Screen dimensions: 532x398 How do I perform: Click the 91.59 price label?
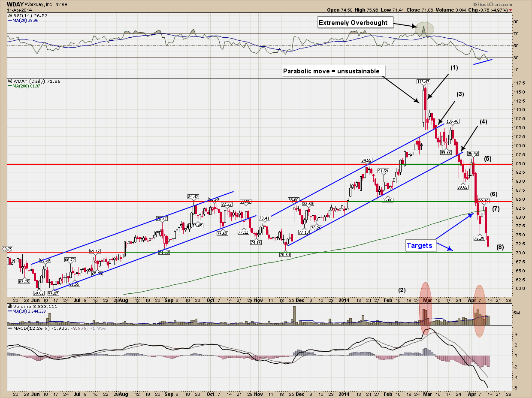(x=383, y=171)
